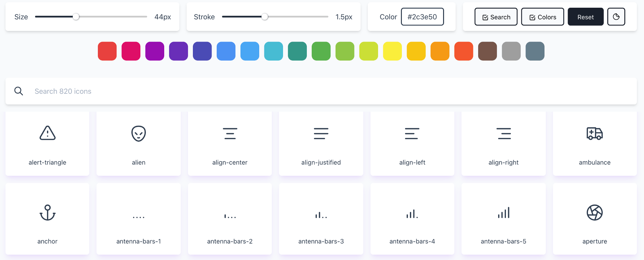Click the align-left icon card
This screenshot has height=260, width=644.
click(x=412, y=143)
